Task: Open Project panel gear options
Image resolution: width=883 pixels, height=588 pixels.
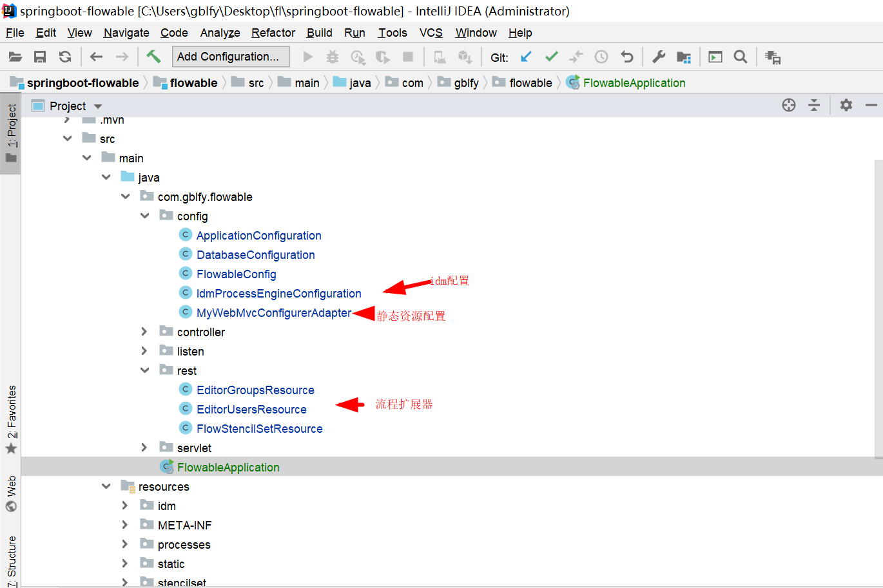Action: point(846,105)
